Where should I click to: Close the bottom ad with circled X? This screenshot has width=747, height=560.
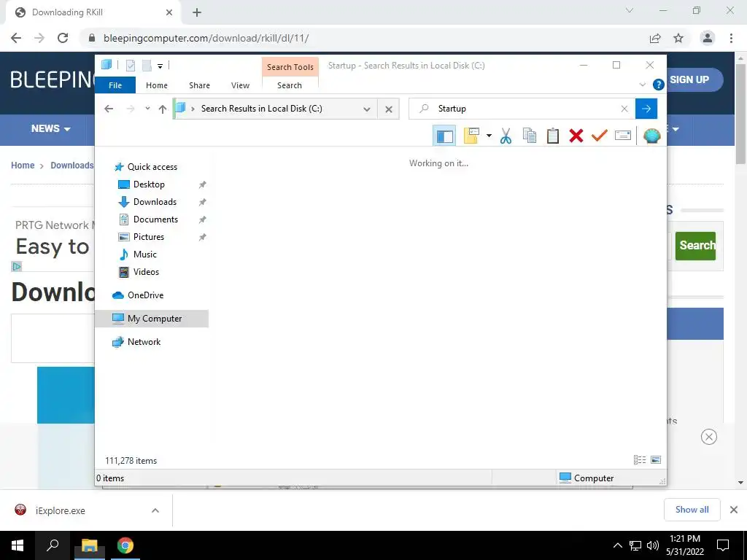coord(709,437)
